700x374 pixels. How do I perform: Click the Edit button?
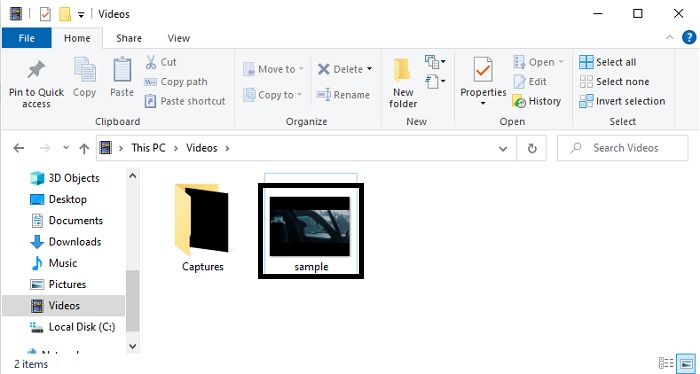pyautogui.click(x=530, y=82)
